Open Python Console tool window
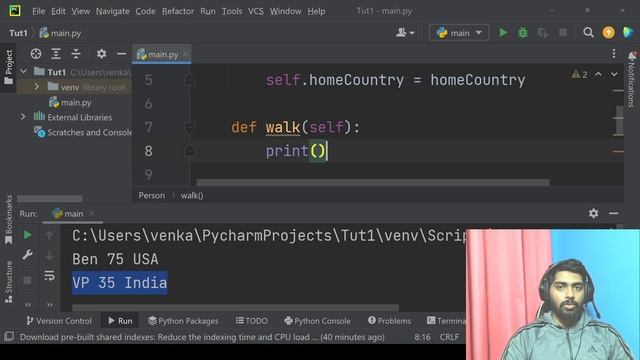This screenshot has width=640, height=360. pyautogui.click(x=318, y=321)
